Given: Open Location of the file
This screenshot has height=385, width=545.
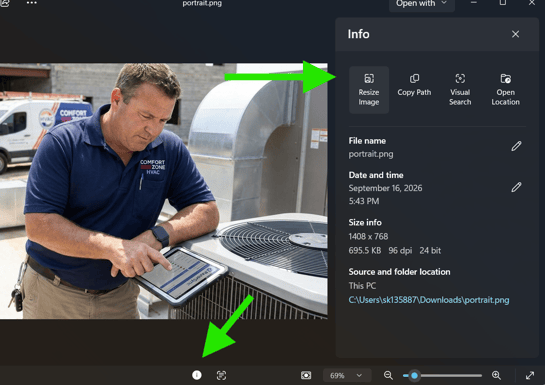Looking at the screenshot, I should 505,90.
